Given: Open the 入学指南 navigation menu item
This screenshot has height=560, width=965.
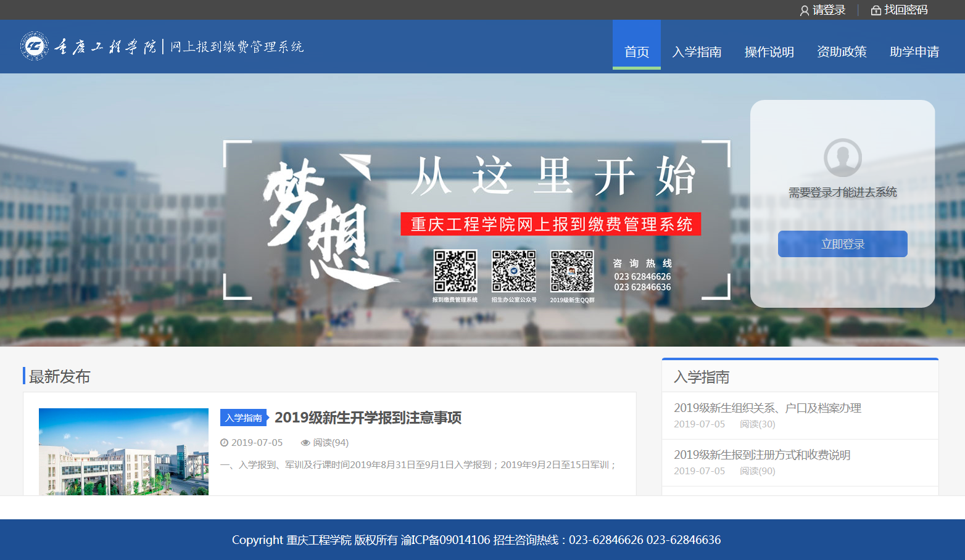Looking at the screenshot, I should (x=697, y=52).
